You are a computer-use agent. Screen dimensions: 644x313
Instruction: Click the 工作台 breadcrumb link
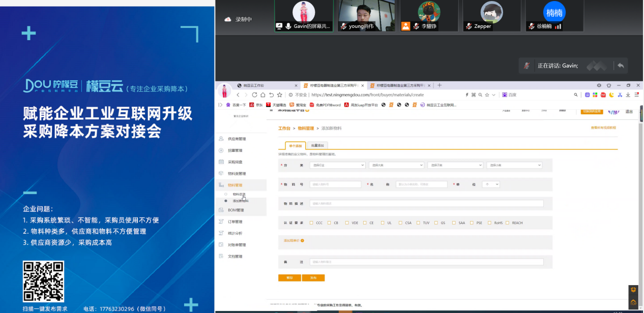pos(284,129)
